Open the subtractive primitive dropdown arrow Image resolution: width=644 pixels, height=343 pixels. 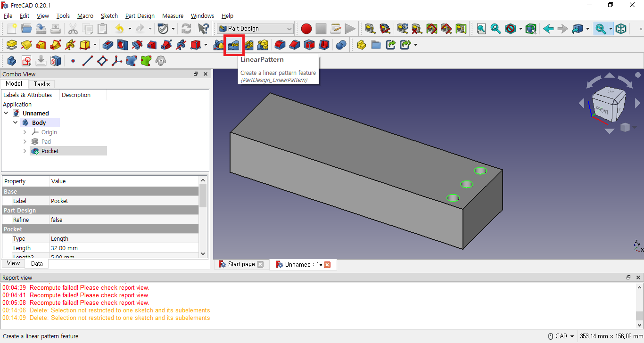click(x=206, y=45)
